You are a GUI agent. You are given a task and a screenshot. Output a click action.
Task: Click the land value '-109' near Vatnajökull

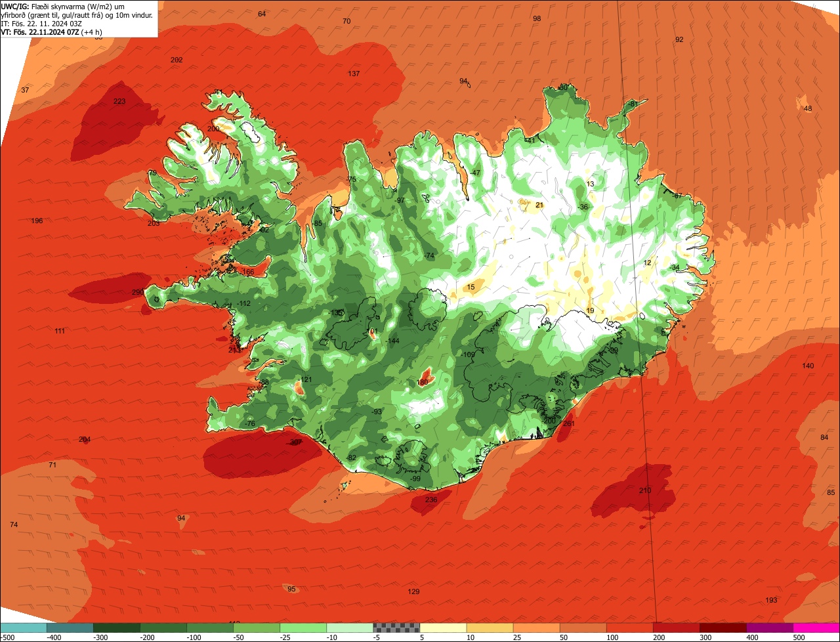(x=469, y=355)
